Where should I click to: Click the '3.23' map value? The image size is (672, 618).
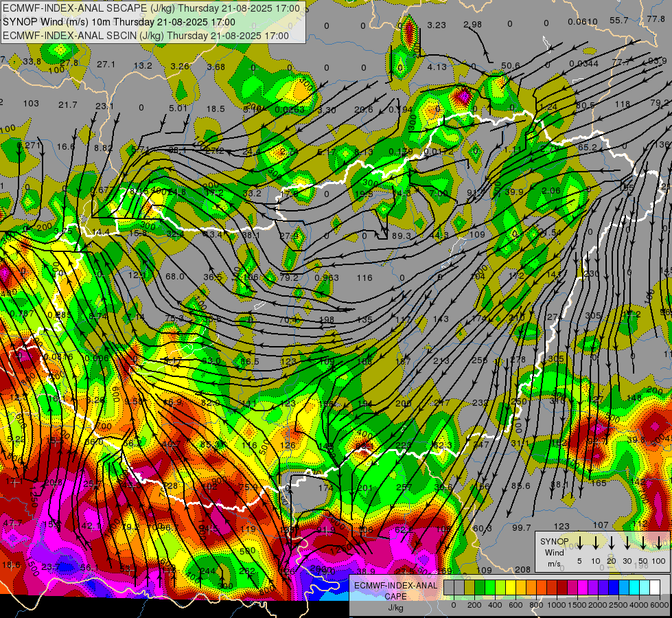click(x=437, y=25)
